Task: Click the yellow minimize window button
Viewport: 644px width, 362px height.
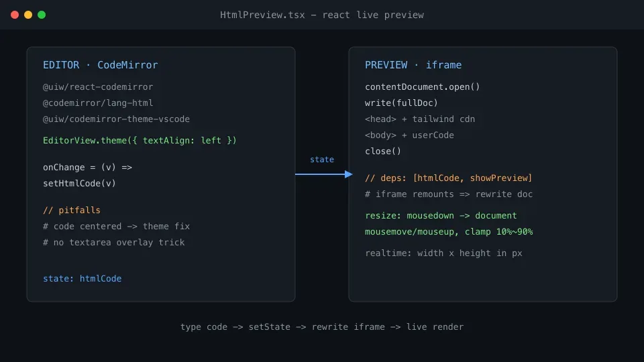Action: [28, 15]
